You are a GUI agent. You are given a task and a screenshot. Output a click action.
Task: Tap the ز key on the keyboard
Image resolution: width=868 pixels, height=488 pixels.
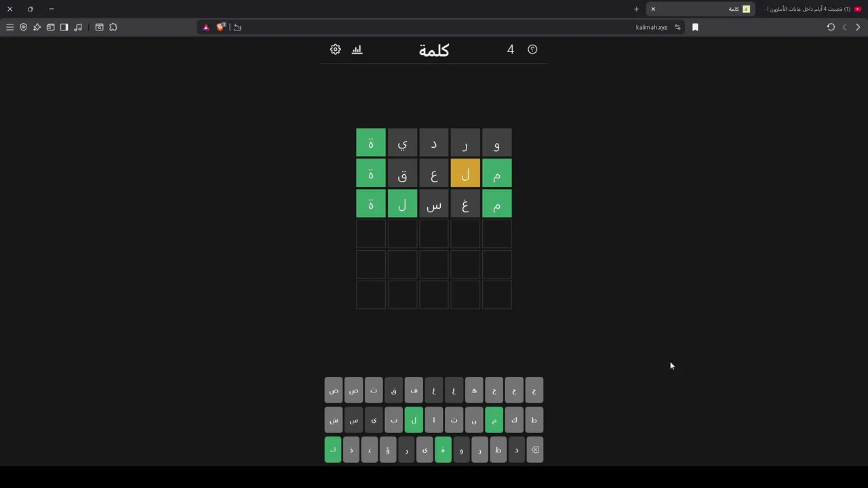coord(480,449)
